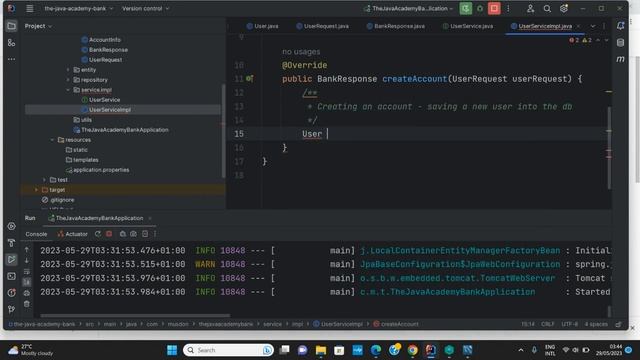Open the Terminal tool window icon
The height and width of the screenshot is (360, 640).
(11, 276)
